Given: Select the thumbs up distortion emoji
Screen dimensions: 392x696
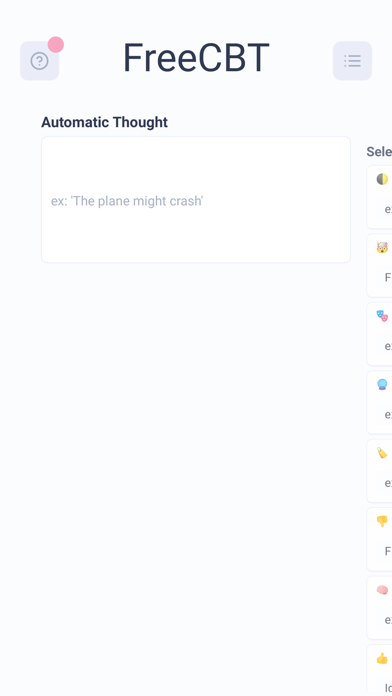Looking at the screenshot, I should tap(382, 658).
